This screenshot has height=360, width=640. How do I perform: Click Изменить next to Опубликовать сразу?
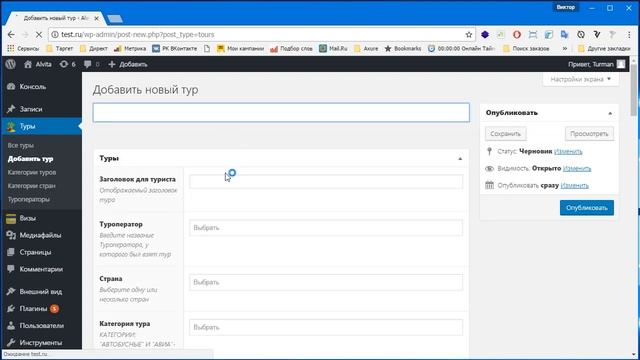[x=575, y=186]
